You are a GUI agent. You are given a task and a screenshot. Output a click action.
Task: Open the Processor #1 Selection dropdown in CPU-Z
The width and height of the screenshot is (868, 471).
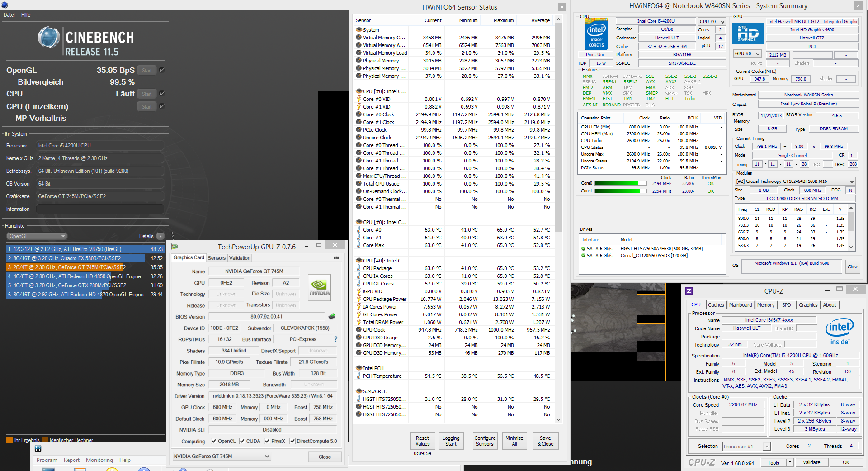746,447
